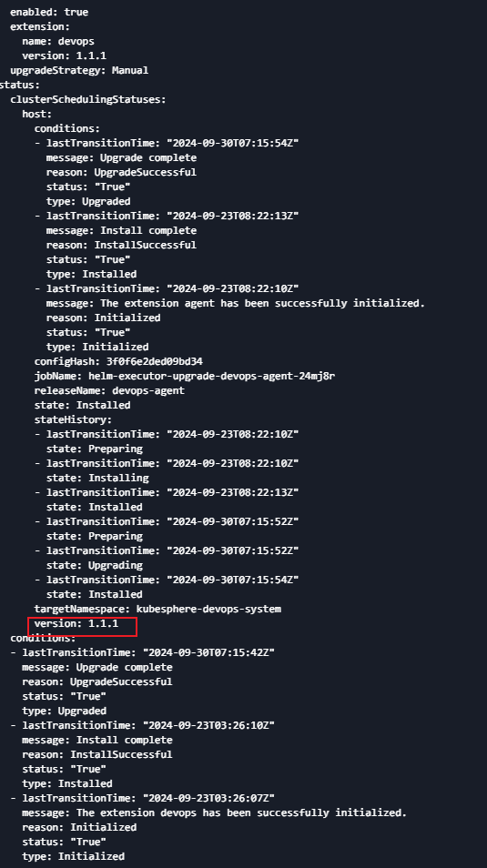Screen dimensions: 487x868
Task: Click the extension agent initialized message
Action: coord(236,303)
